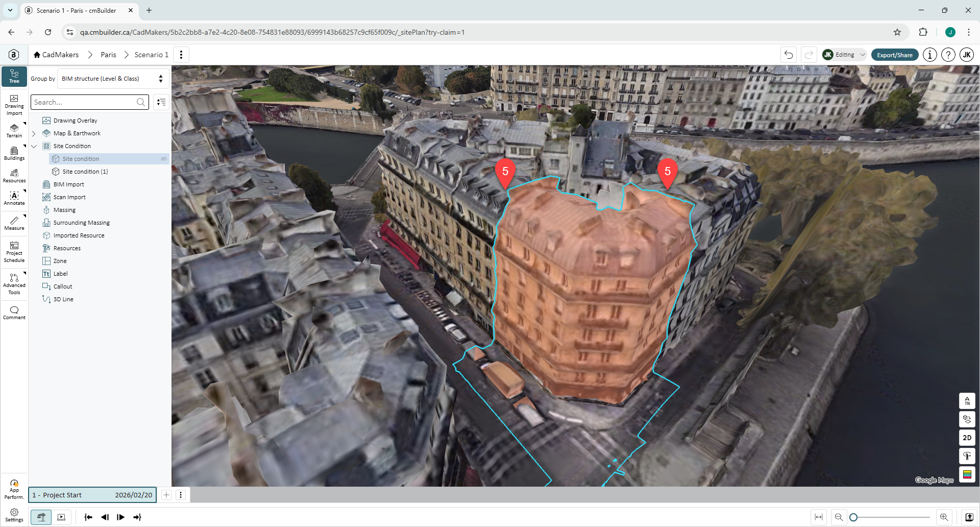Click the timeline zoom slider handle

[853, 517]
